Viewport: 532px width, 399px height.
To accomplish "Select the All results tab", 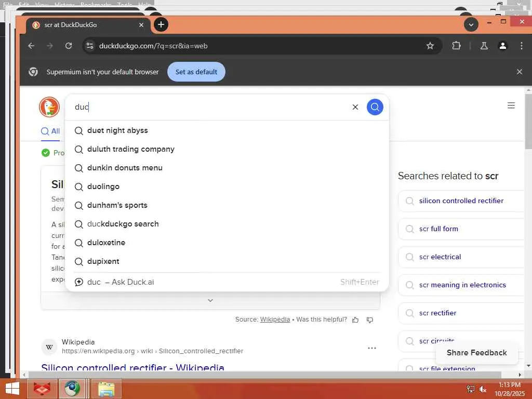I will coord(50,131).
